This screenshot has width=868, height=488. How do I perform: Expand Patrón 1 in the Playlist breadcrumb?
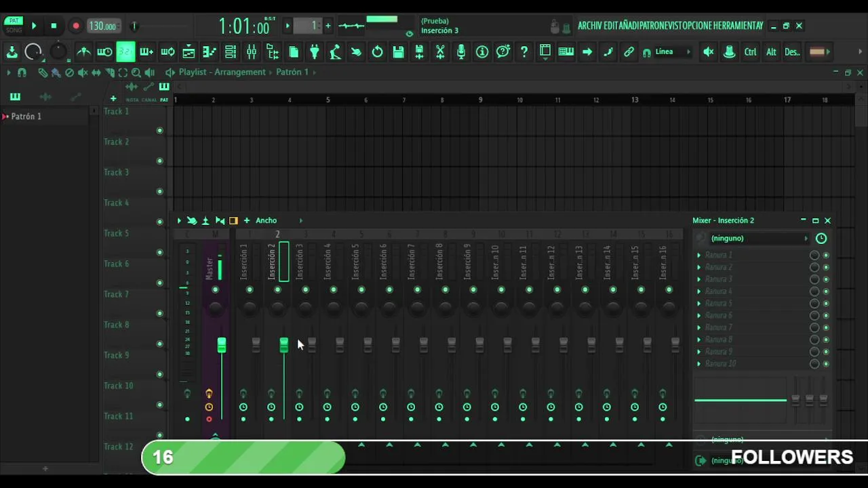pyautogui.click(x=315, y=73)
